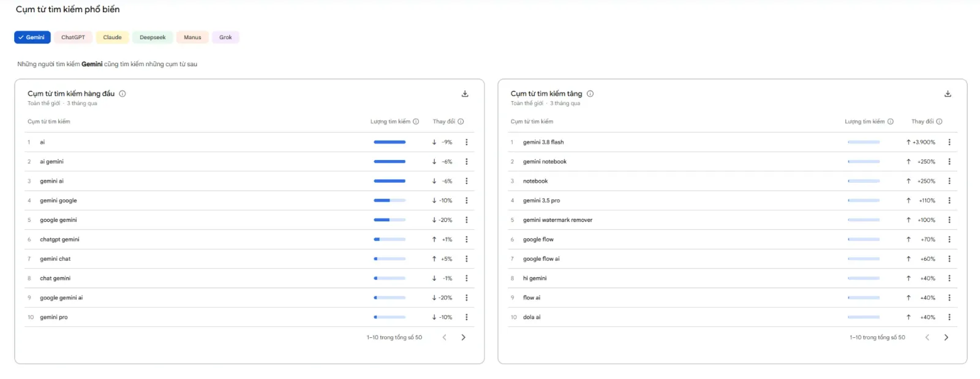Open more options for the 'gemini 3.5 pro' row
Image resolution: width=980 pixels, height=379 pixels.
coord(949,201)
